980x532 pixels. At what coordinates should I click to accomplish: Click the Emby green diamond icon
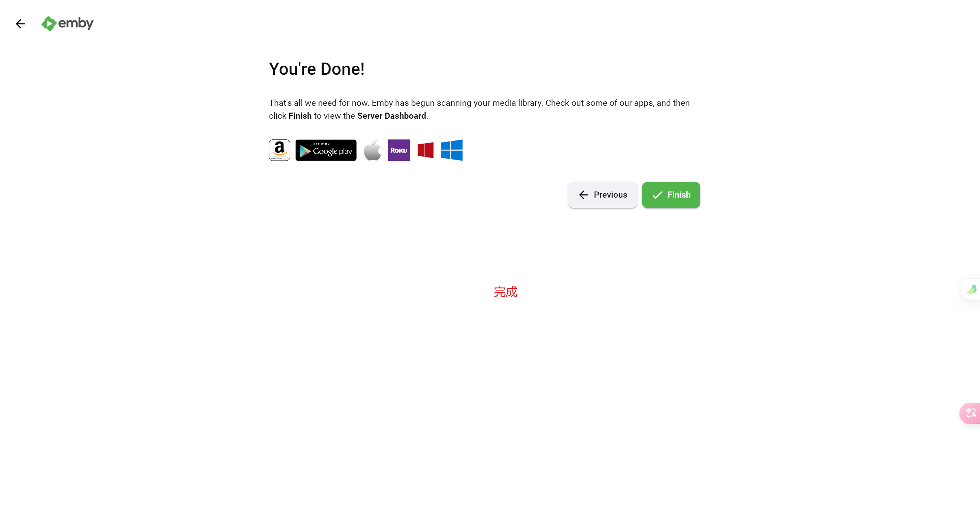49,23
